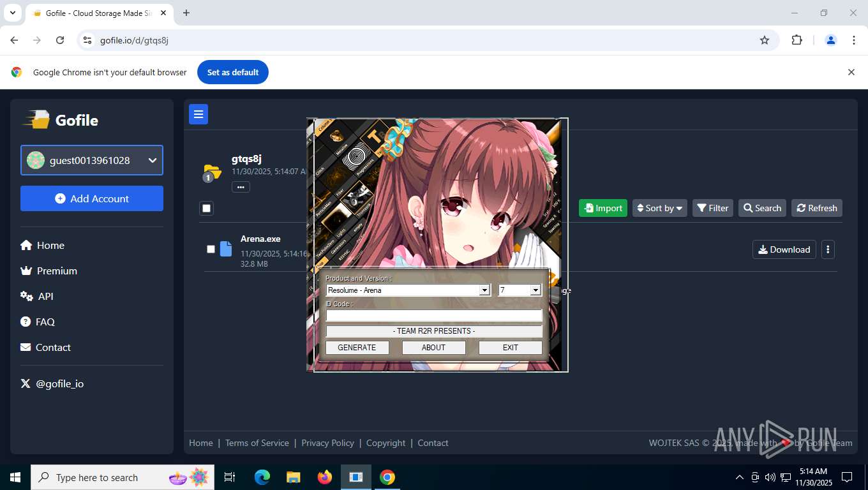Bookmark this page with the star icon
This screenshot has height=490, width=868.
click(765, 40)
